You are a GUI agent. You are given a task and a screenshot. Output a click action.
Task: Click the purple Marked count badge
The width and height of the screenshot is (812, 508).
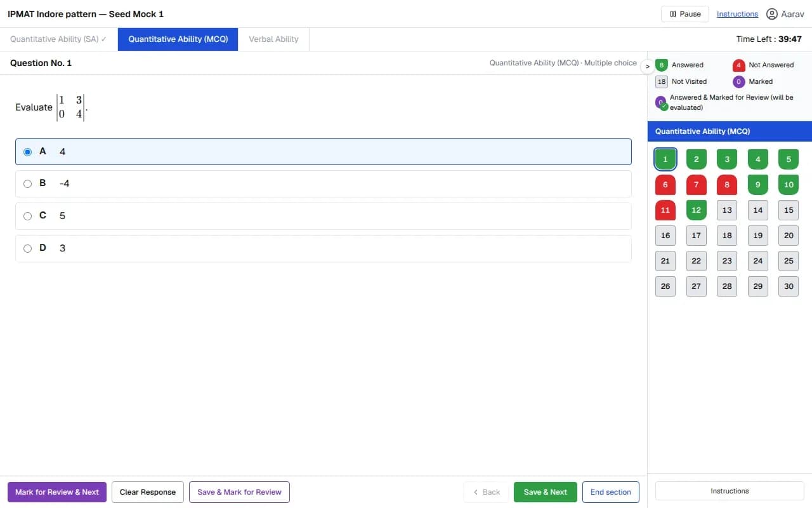[738, 81]
